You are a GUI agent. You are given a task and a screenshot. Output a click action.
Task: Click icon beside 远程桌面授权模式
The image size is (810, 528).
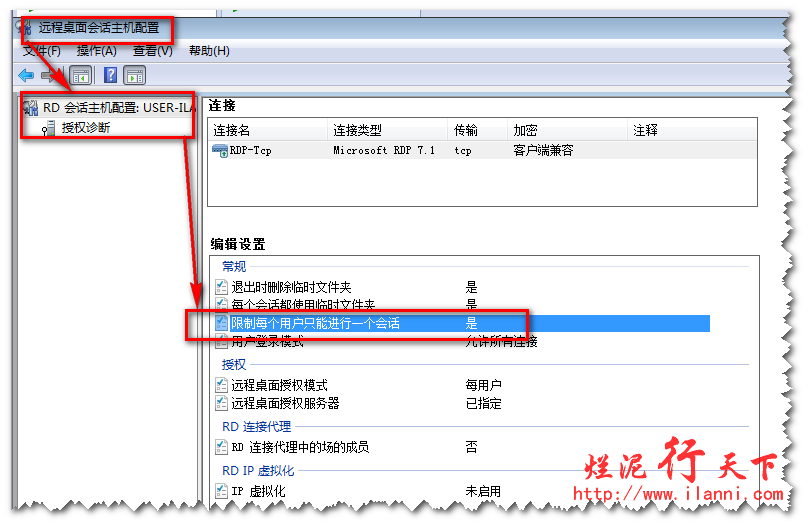tap(221, 385)
